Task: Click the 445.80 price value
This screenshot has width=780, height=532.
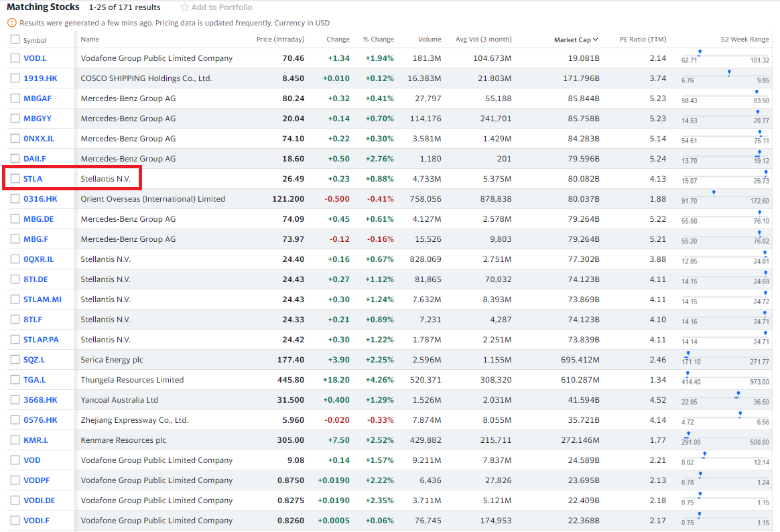Action: click(x=291, y=380)
